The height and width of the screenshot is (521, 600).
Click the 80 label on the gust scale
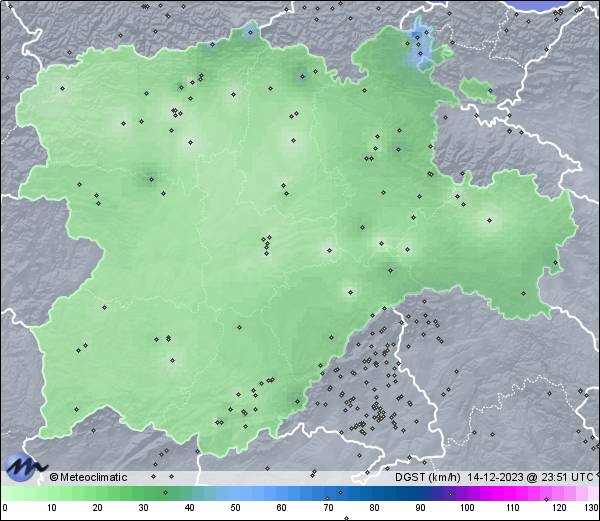pos(374,508)
